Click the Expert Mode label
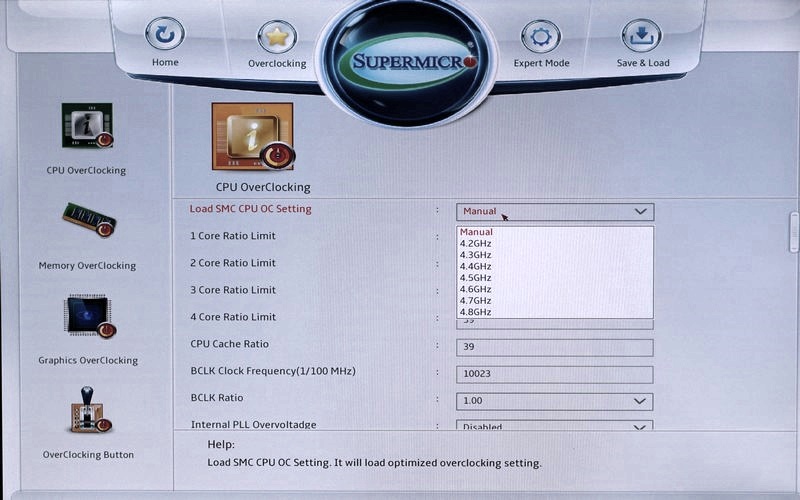The height and width of the screenshot is (500, 800). [x=541, y=63]
